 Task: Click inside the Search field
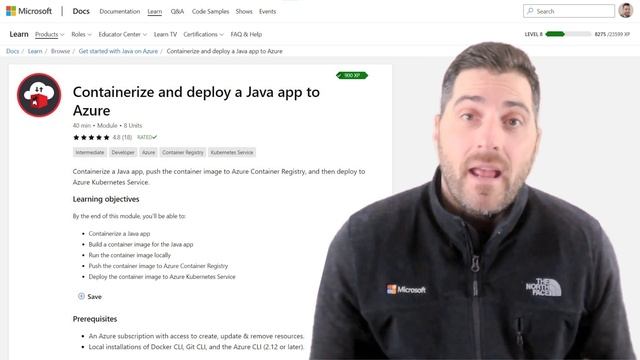(569, 11)
